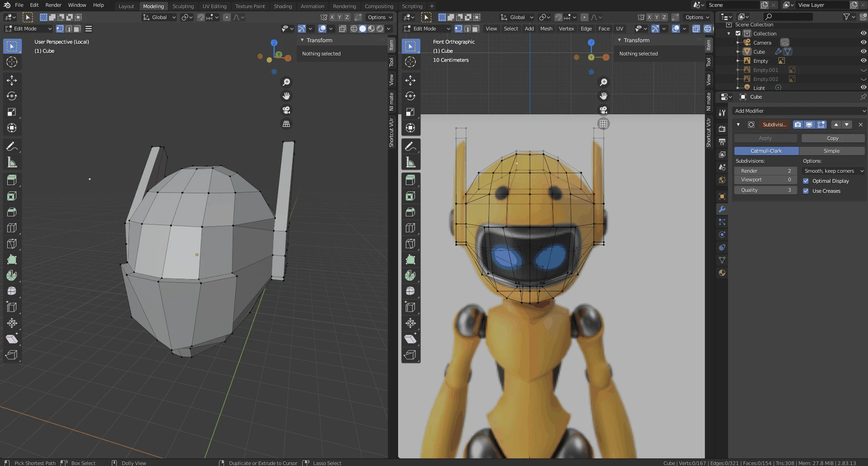Open the Render properties tab
Screen dimensions: 868x466
coord(722,129)
